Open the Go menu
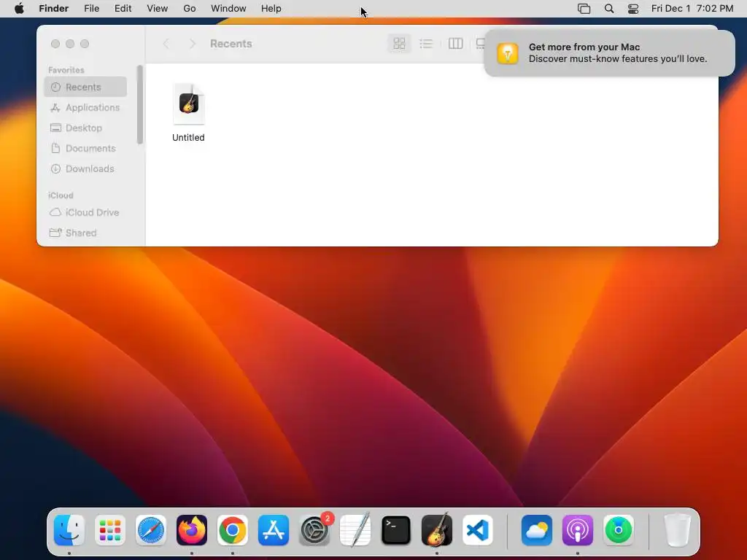747x560 pixels. pos(190,9)
